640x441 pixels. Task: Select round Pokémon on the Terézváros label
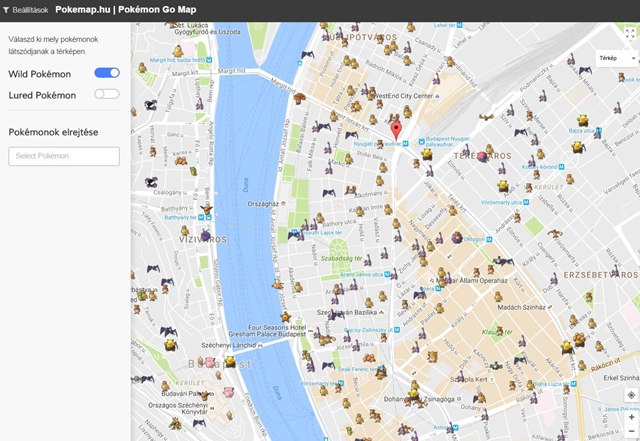click(483, 156)
